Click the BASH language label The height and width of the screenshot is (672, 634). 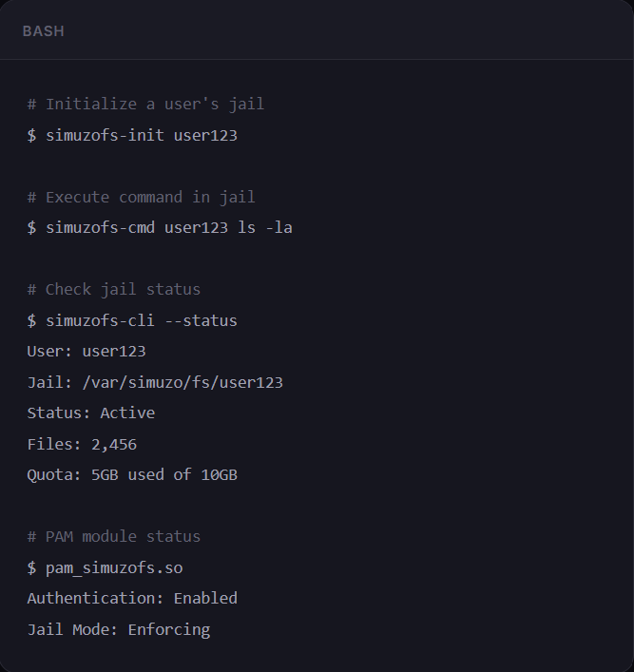(x=44, y=31)
